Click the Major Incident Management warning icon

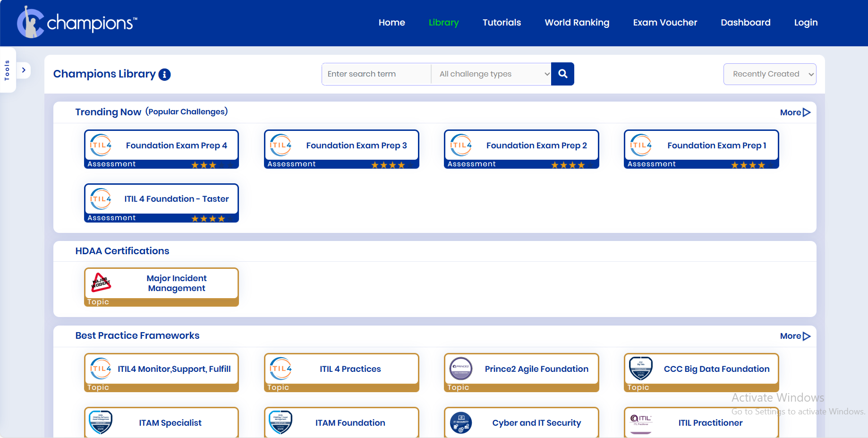click(x=101, y=283)
